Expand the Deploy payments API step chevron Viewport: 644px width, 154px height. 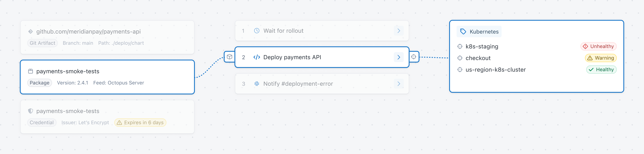click(x=399, y=57)
